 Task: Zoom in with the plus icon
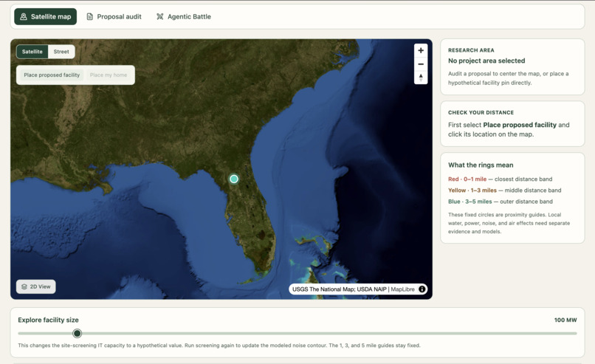pyautogui.click(x=421, y=50)
